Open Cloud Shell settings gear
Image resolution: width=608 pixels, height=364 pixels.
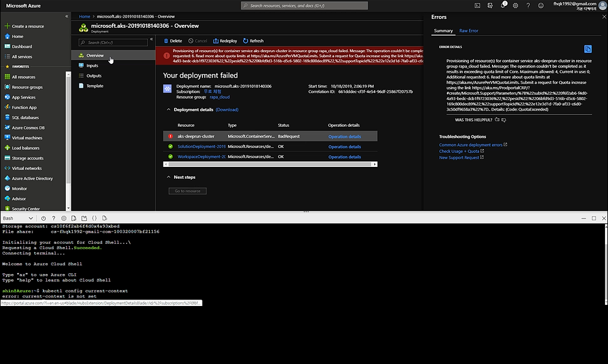63,218
